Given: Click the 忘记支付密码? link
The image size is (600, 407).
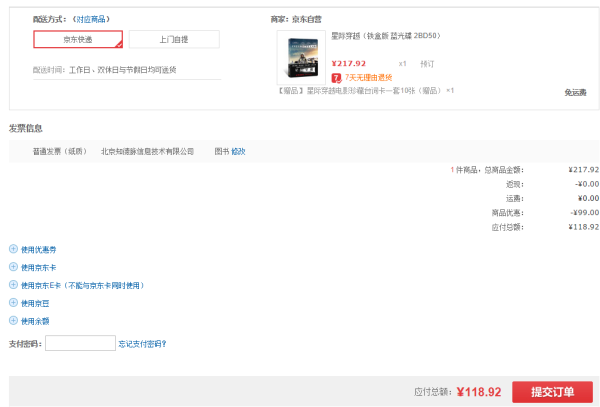Looking at the screenshot, I should coord(142,344).
